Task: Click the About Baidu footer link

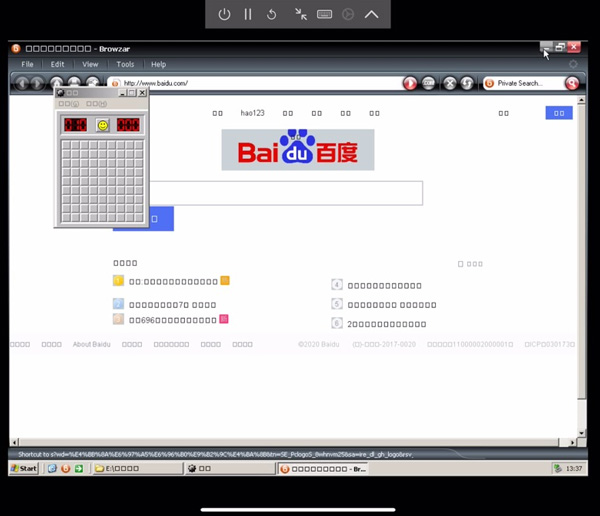Action: (91, 345)
